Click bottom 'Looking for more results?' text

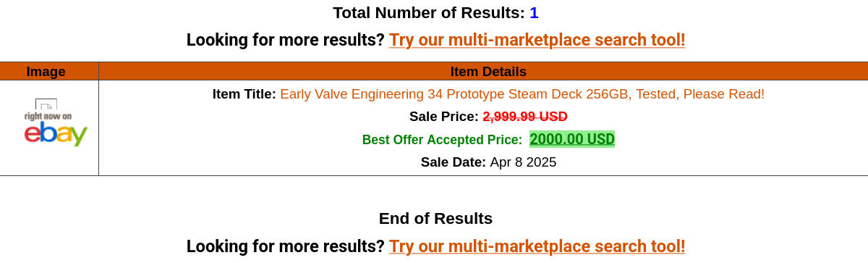point(285,246)
